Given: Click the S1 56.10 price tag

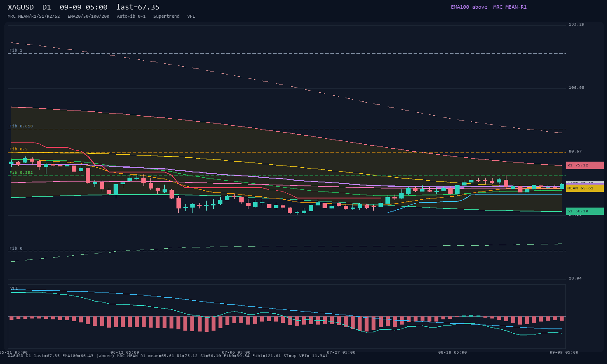Looking at the screenshot, I should (585, 211).
